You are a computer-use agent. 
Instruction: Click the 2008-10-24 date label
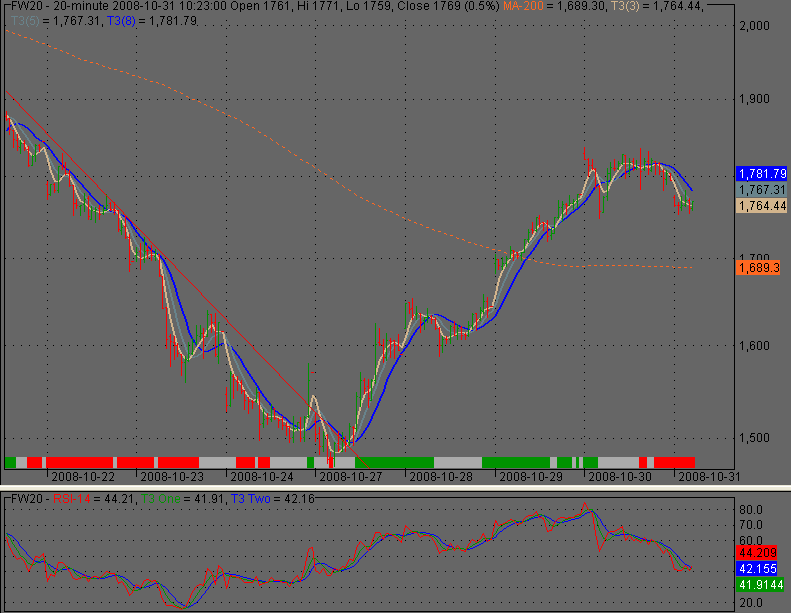point(266,476)
